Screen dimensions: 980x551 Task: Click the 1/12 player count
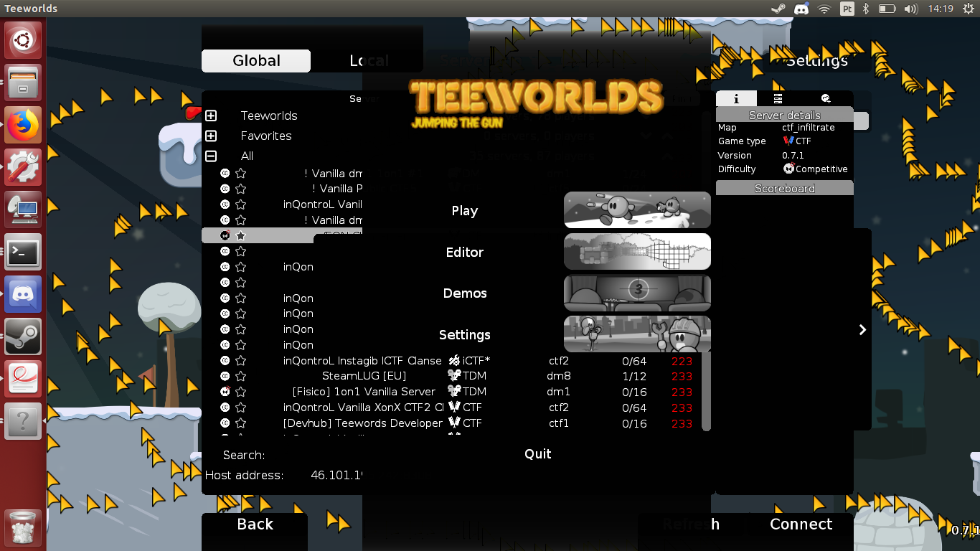(634, 376)
